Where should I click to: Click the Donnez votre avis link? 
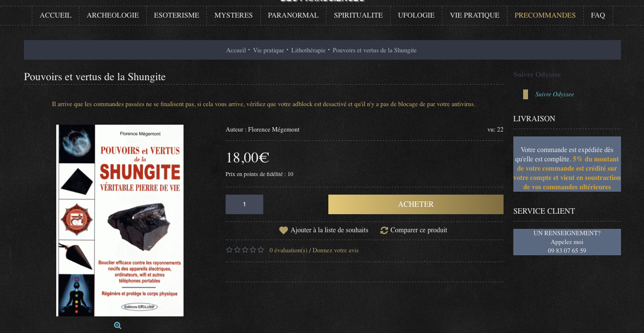[335, 250]
